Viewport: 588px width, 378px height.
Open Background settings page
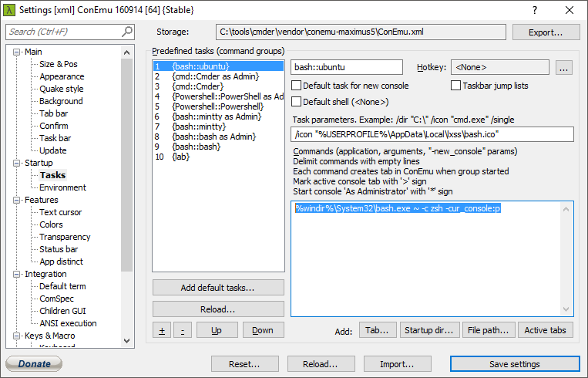coord(61,101)
